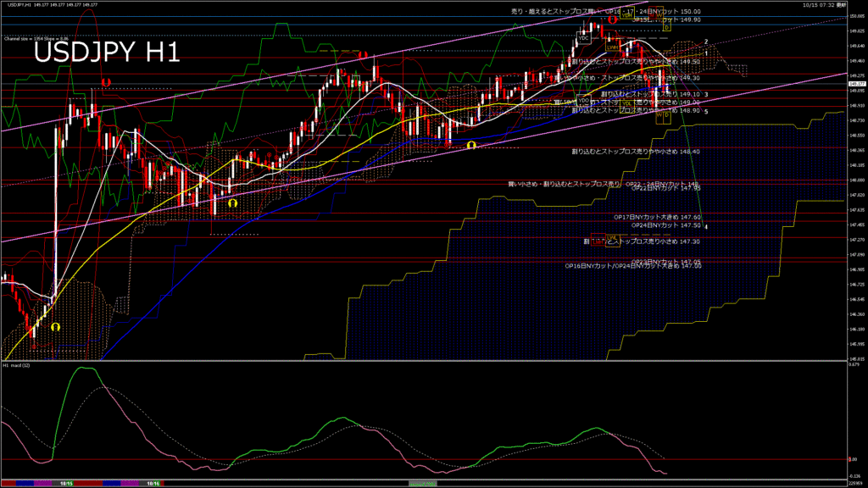Select the USDJPY,H1 header quote line
Image resolution: width=868 pixels, height=488 pixels.
(x=53, y=4)
